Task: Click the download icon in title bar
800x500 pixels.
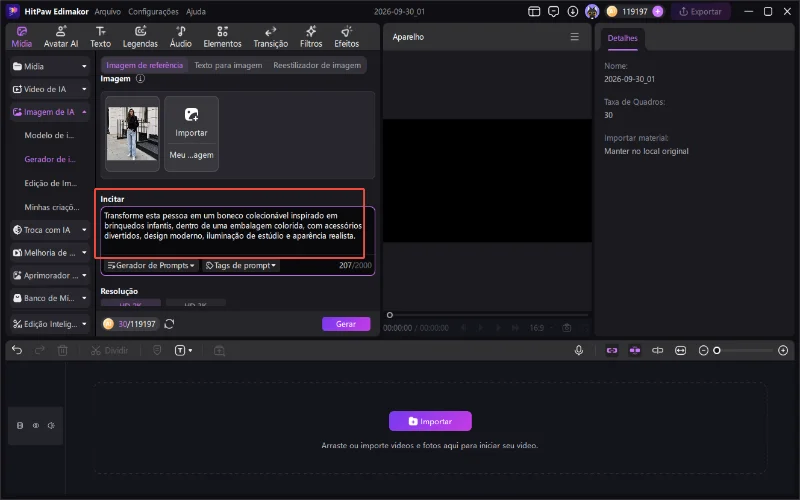Action: [572, 11]
